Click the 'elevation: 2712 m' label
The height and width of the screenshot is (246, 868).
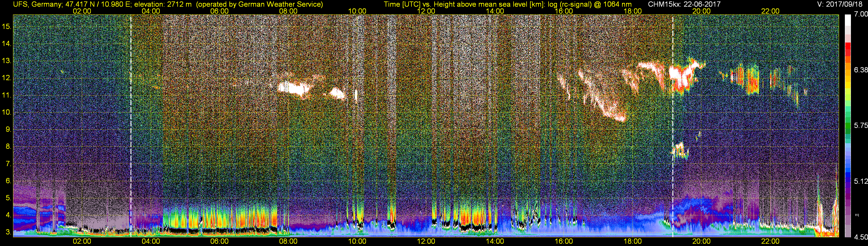[163, 4]
